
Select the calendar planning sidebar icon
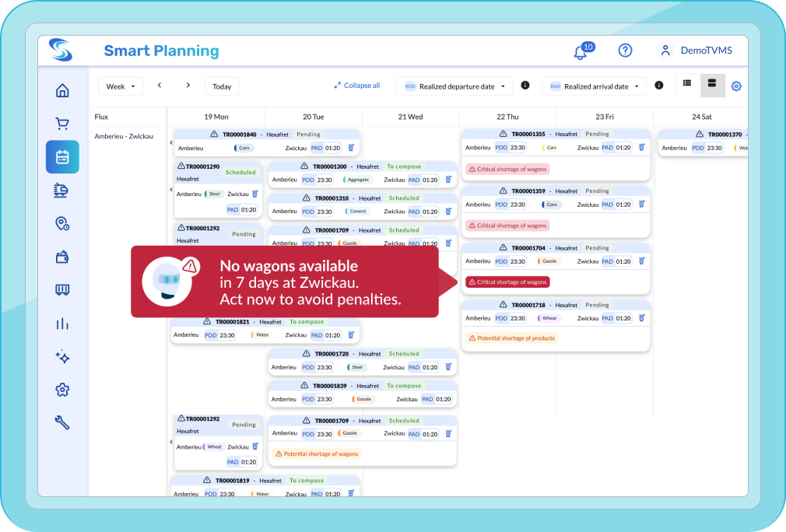point(62,157)
